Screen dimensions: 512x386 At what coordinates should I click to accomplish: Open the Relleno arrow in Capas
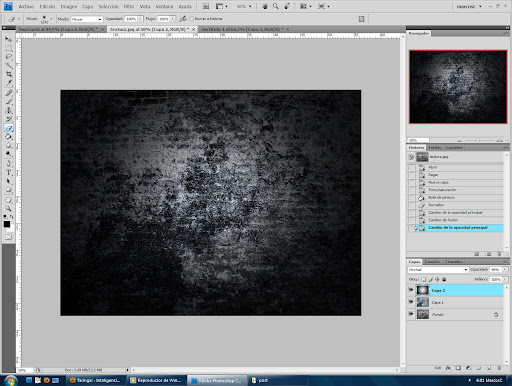tap(505, 279)
